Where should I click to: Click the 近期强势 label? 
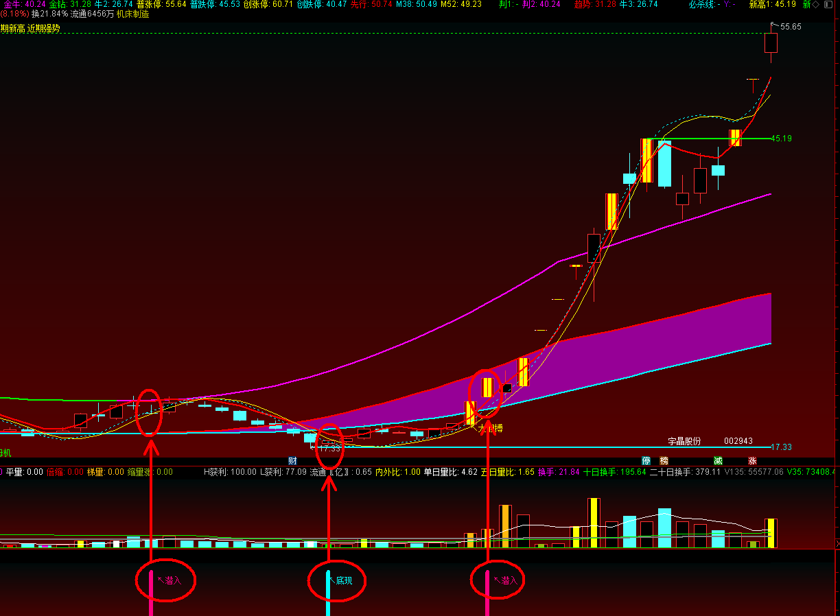pos(43,28)
